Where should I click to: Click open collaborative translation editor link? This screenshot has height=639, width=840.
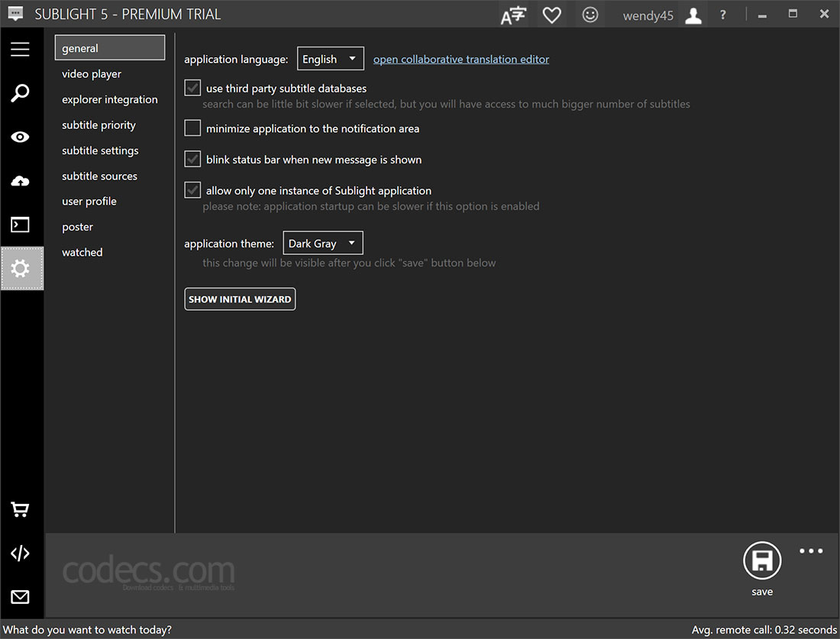tap(460, 60)
